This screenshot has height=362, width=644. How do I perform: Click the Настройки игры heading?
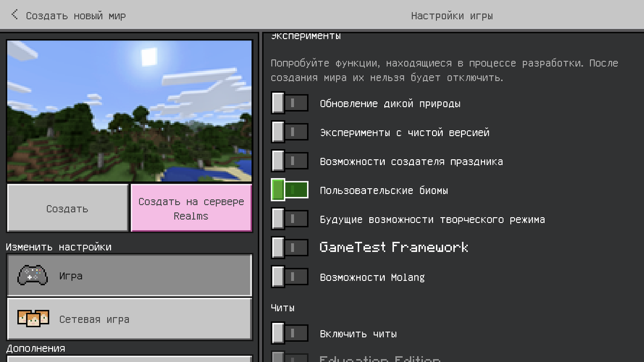[452, 16]
